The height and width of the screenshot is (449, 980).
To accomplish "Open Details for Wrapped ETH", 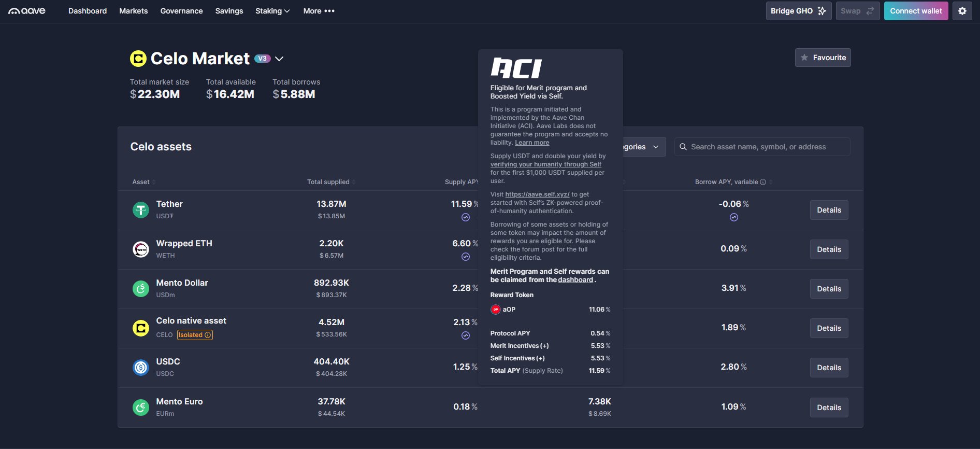I will pos(829,249).
